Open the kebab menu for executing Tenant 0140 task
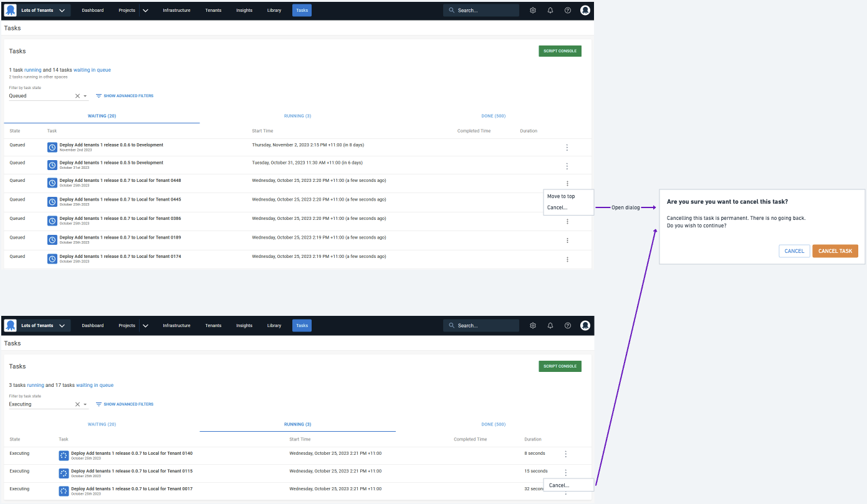The height and width of the screenshot is (504, 867). click(566, 454)
